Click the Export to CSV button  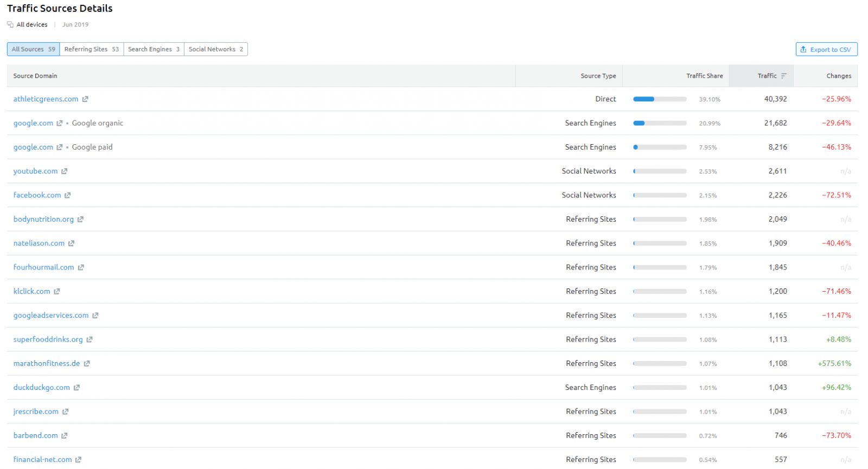pos(826,49)
